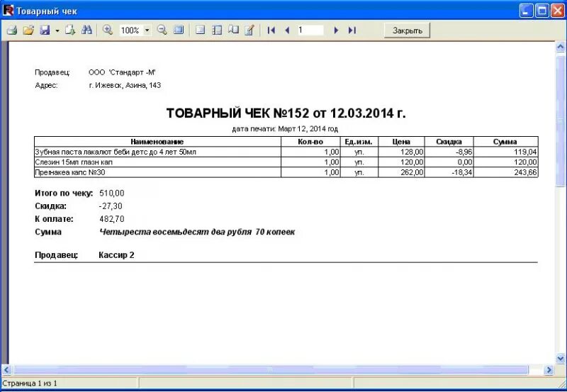Viewport: 567px width, 392px height.
Task: Click the Сумма column header
Action: coord(505,142)
